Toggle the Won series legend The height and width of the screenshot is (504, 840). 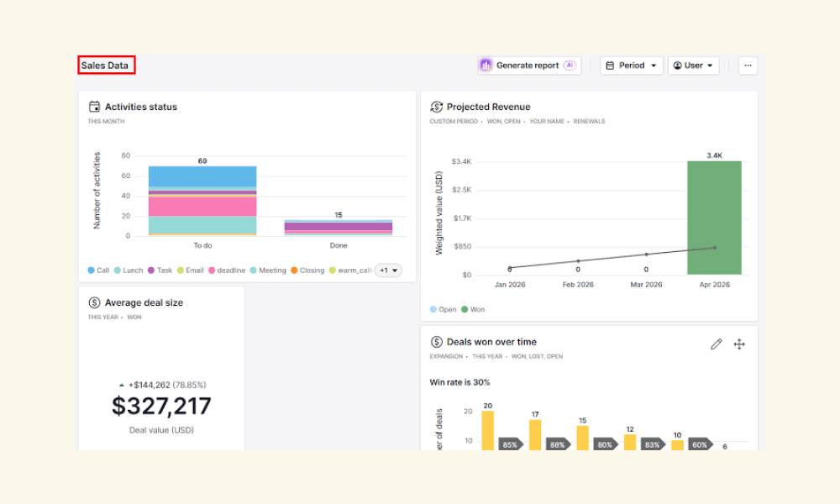[473, 310]
